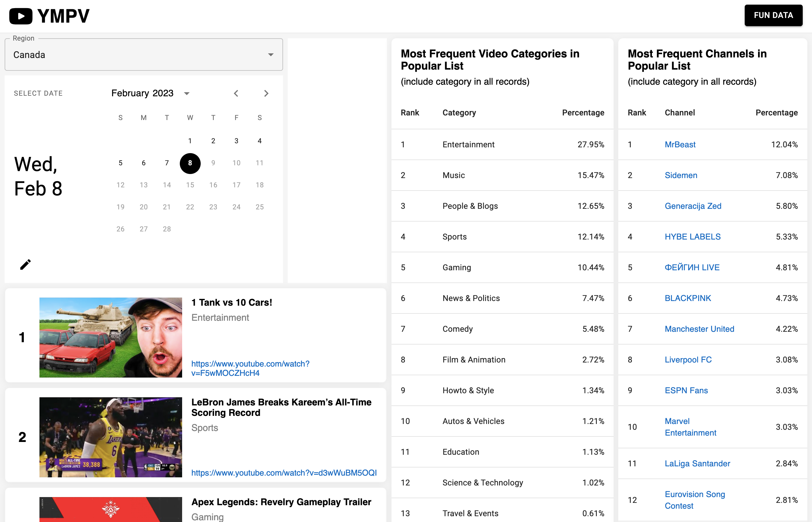
Task: Click the BLACKPINK channel link
Action: [x=688, y=298]
